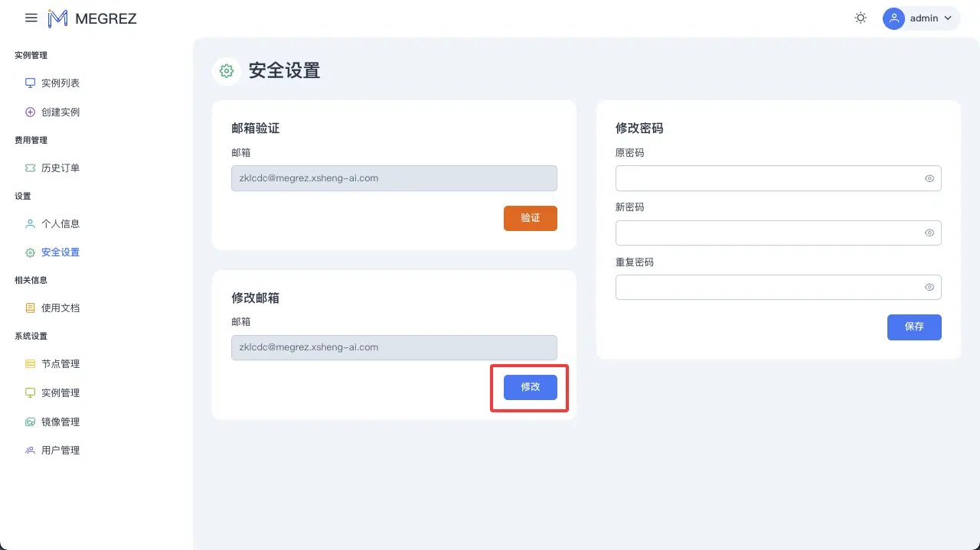Toggle visibility of the 重复密码 field

coord(929,287)
